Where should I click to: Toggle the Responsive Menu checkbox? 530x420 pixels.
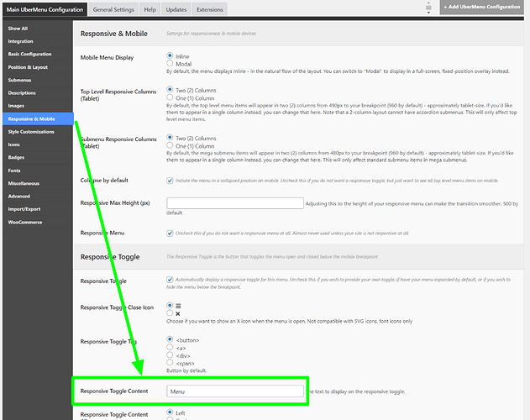(x=170, y=234)
